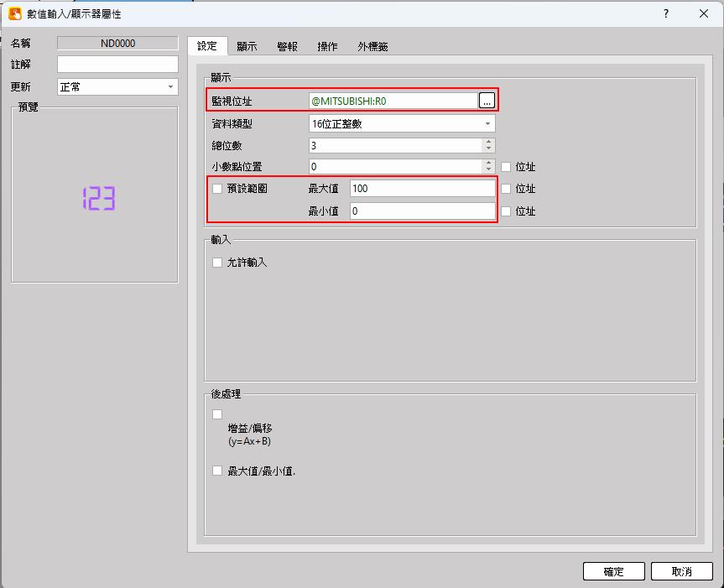The height and width of the screenshot is (588, 724).
Task: Open the 警報 tab
Action: [x=287, y=47]
